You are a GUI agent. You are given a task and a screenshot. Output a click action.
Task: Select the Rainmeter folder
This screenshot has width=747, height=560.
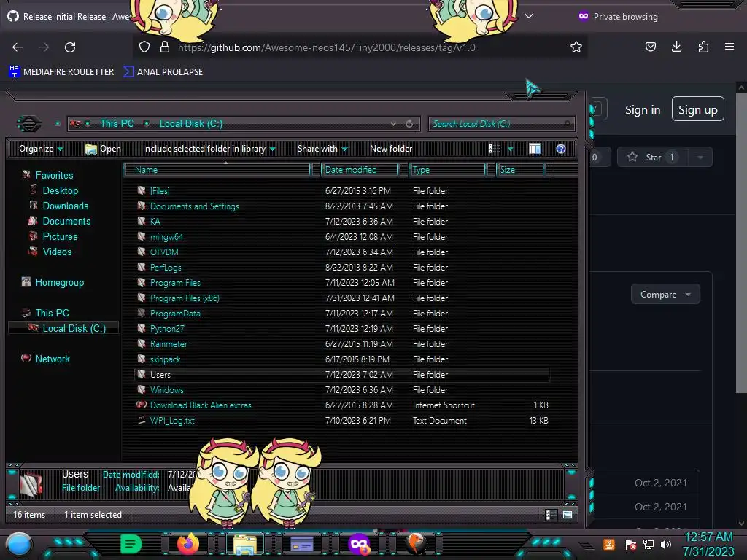coord(169,344)
